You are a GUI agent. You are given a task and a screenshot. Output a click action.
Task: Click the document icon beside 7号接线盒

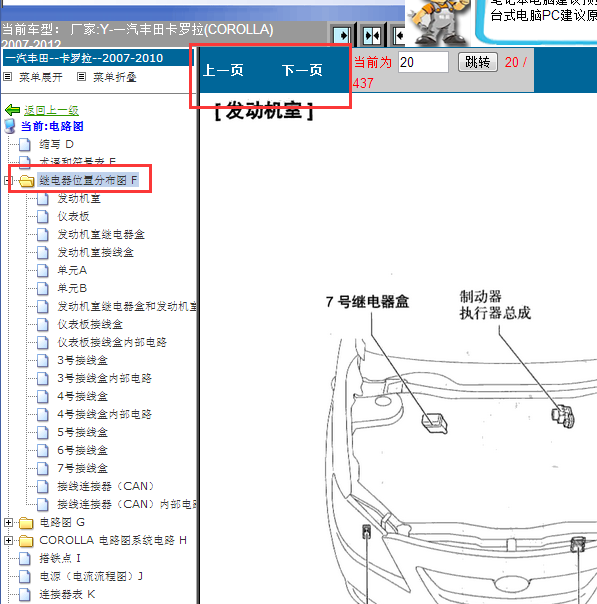43,468
